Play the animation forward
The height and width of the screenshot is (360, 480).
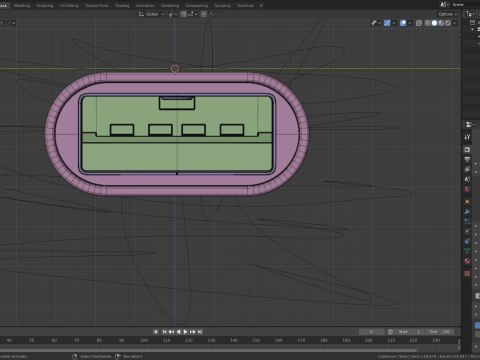coord(185,332)
